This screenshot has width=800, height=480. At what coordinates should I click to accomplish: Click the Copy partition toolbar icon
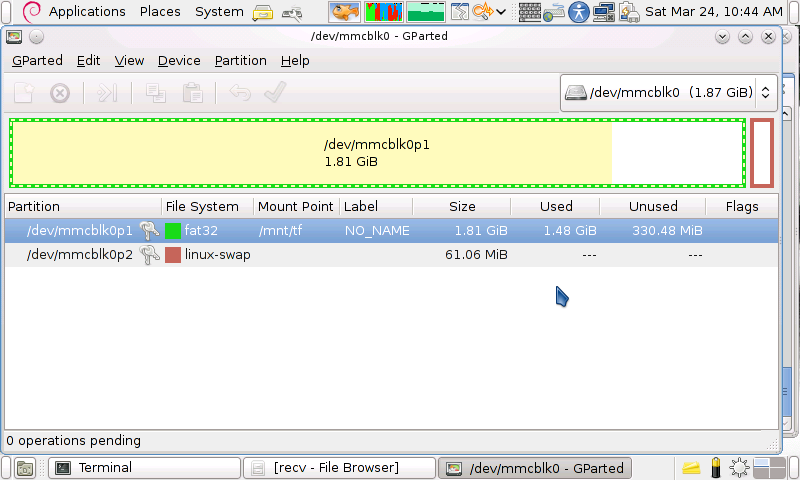(156, 93)
